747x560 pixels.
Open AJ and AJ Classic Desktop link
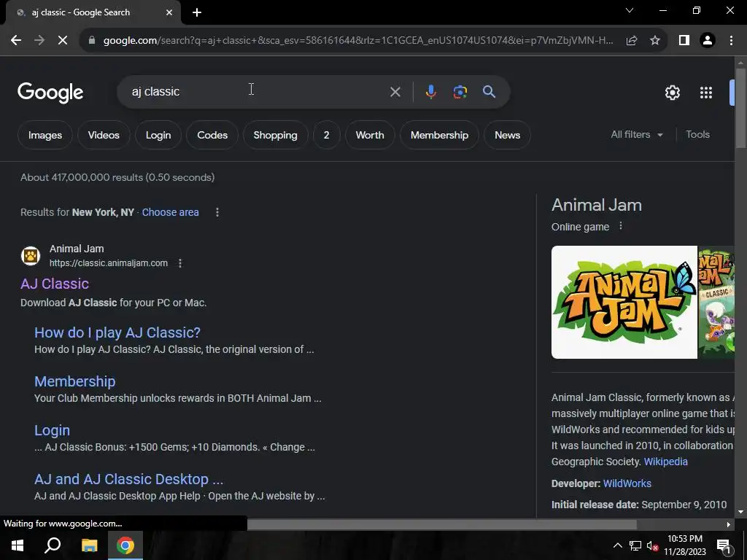click(x=128, y=479)
